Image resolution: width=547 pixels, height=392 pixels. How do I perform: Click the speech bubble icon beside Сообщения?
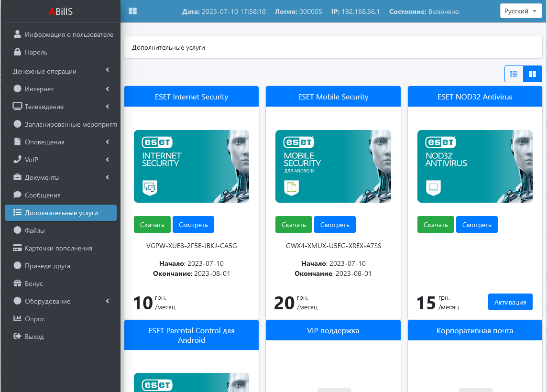click(17, 195)
